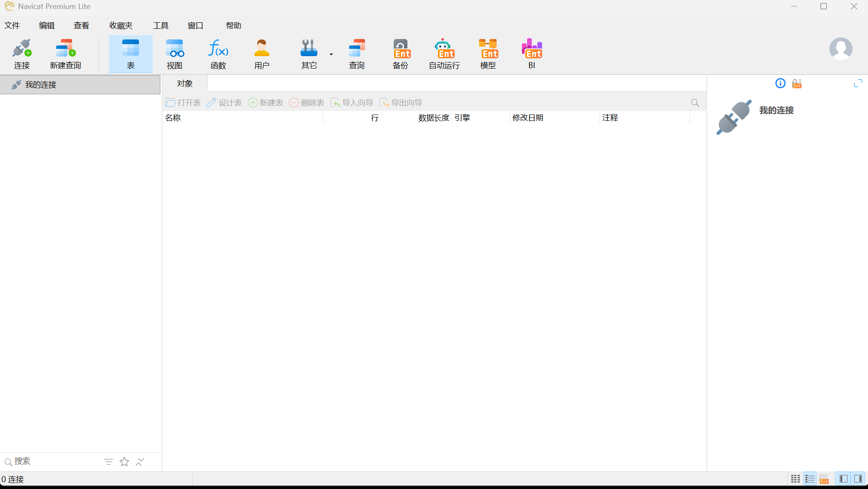
Task: Switch to list view mode
Action: click(810, 479)
